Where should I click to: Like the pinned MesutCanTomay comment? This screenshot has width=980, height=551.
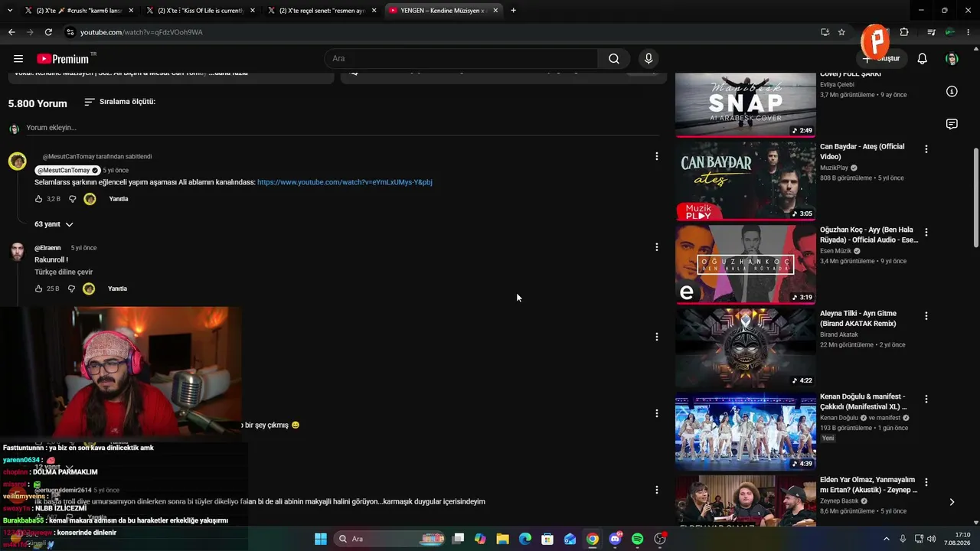tap(38, 199)
